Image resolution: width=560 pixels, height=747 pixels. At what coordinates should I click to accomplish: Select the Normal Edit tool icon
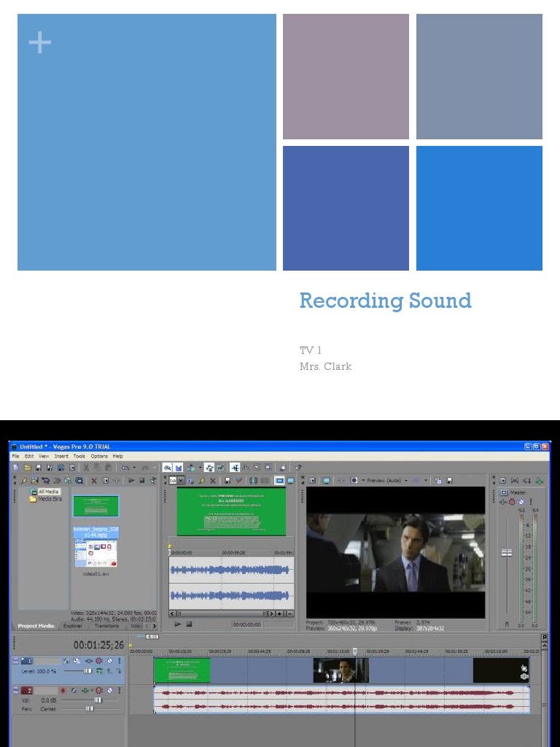[235, 468]
